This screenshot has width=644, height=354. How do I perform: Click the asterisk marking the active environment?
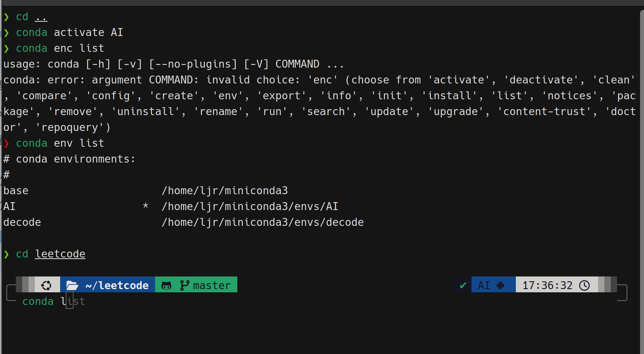(146, 206)
